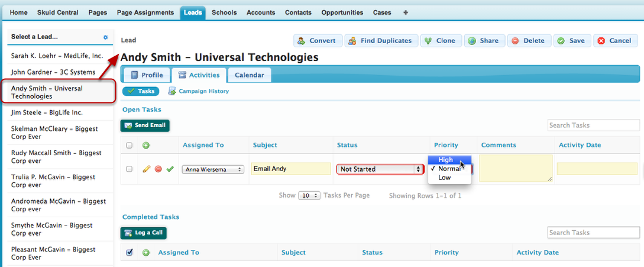The width and height of the screenshot is (644, 267).
Task: Click the Open Tasks search field
Action: pos(593,125)
